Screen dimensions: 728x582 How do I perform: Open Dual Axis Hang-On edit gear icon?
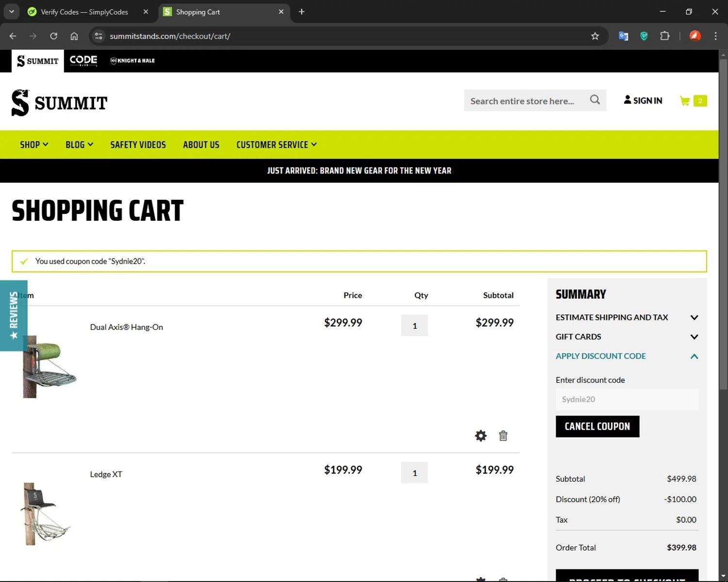point(480,436)
